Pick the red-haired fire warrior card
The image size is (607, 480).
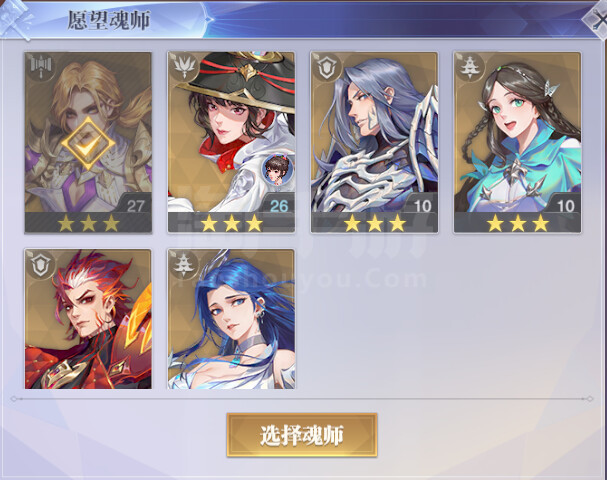88,319
